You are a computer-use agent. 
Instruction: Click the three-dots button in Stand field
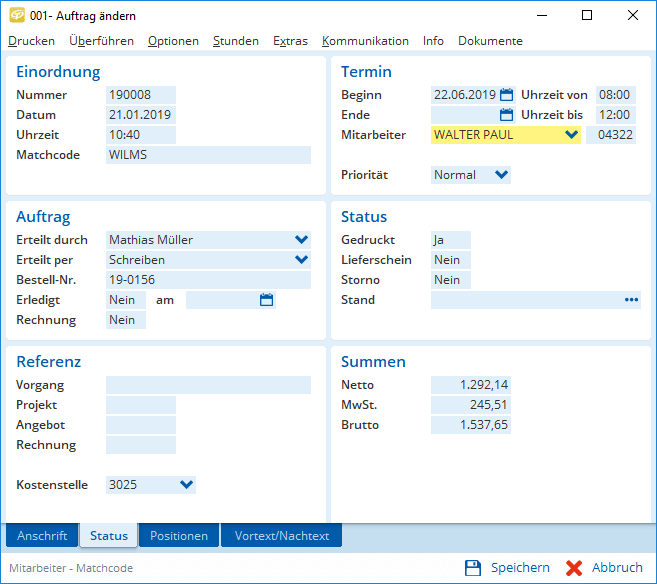(631, 300)
